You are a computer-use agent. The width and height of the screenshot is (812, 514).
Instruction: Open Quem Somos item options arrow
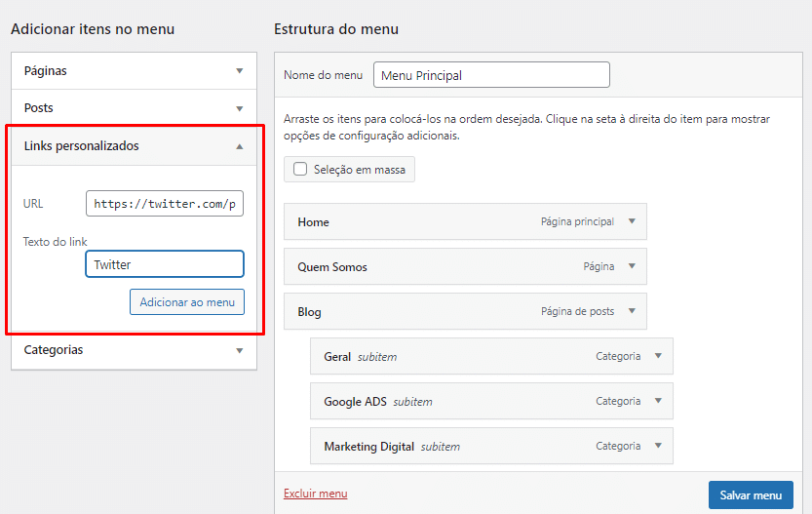click(632, 266)
